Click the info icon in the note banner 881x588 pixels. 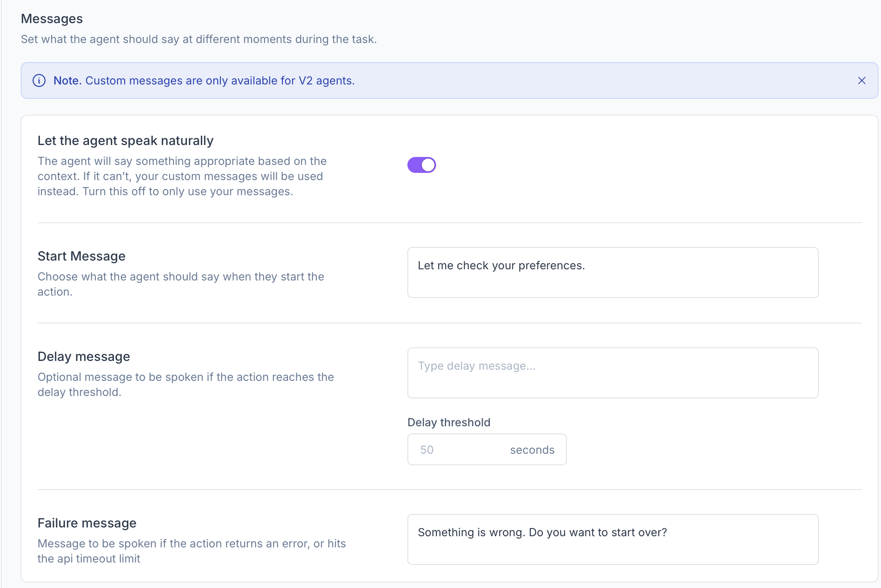tap(39, 80)
